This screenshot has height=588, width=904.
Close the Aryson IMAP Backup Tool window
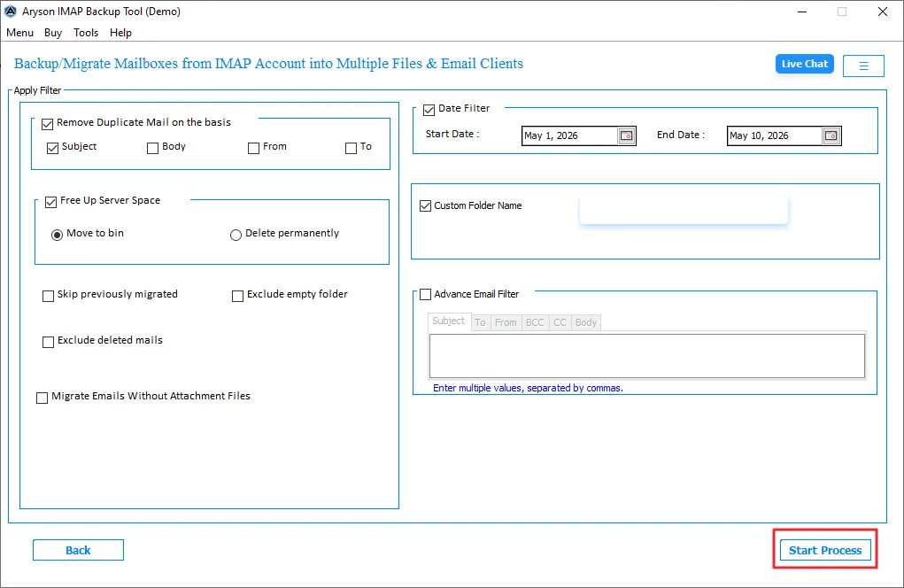coord(882,12)
